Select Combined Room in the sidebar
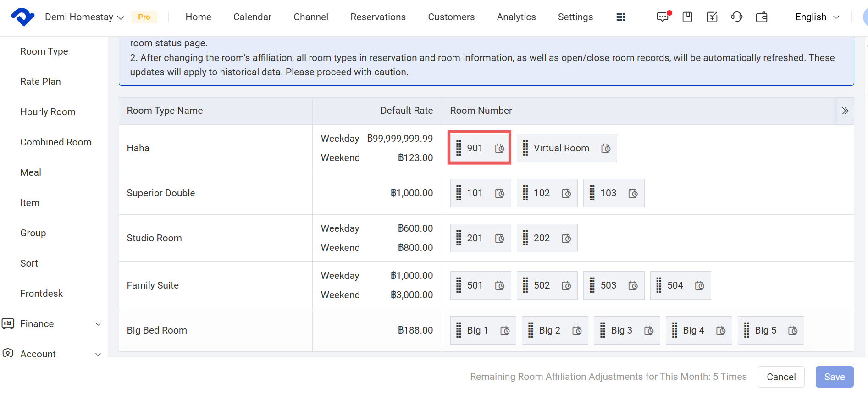868x395 pixels. point(56,142)
